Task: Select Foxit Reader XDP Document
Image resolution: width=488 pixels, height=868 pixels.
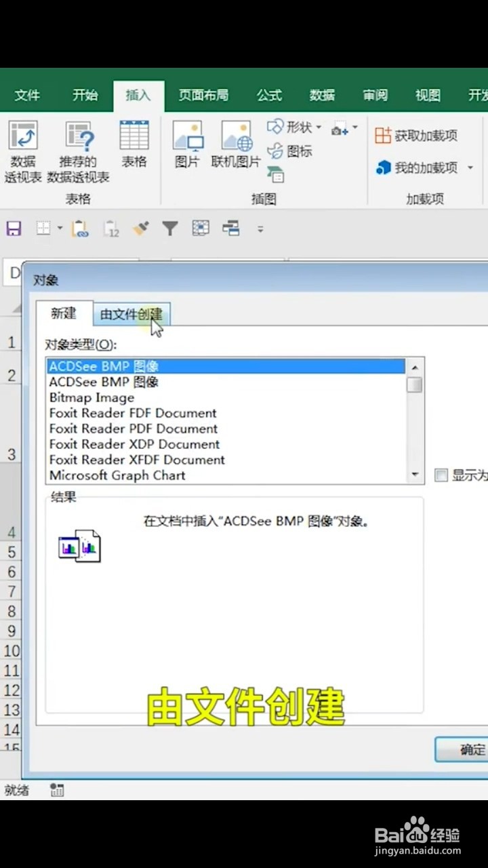Action: click(x=226, y=444)
